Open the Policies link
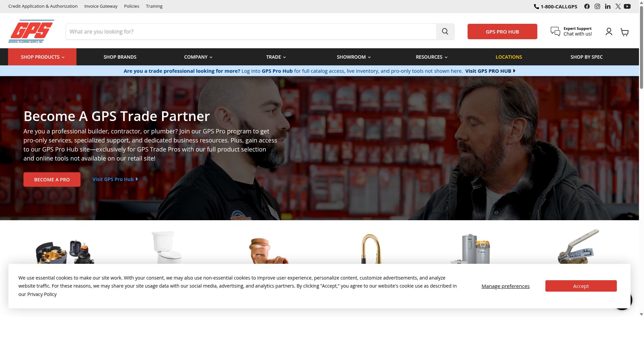 pyautogui.click(x=131, y=6)
